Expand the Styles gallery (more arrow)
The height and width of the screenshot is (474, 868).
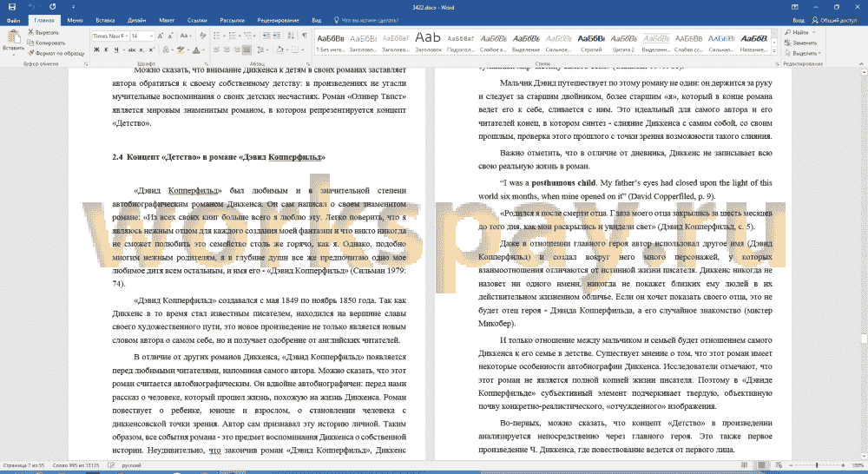click(x=774, y=51)
